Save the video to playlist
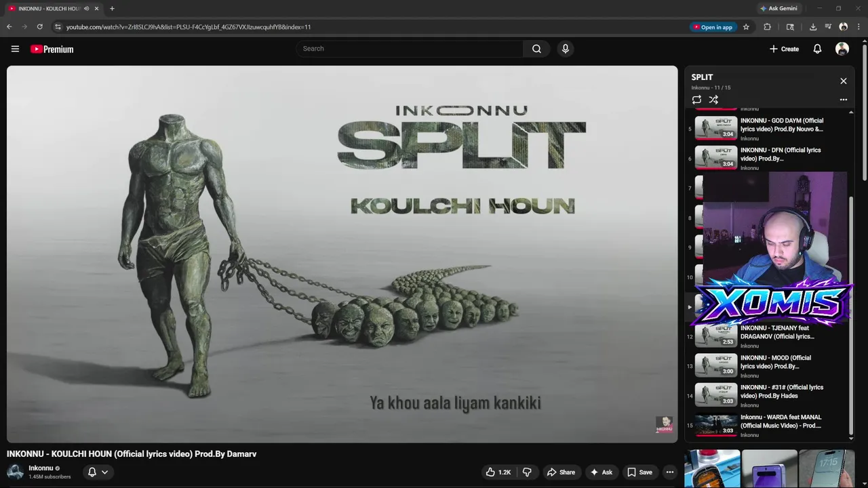This screenshot has height=488, width=868. pyautogui.click(x=639, y=472)
